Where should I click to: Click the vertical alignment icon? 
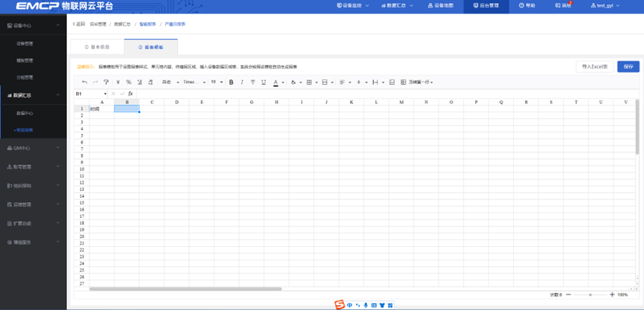(359, 82)
